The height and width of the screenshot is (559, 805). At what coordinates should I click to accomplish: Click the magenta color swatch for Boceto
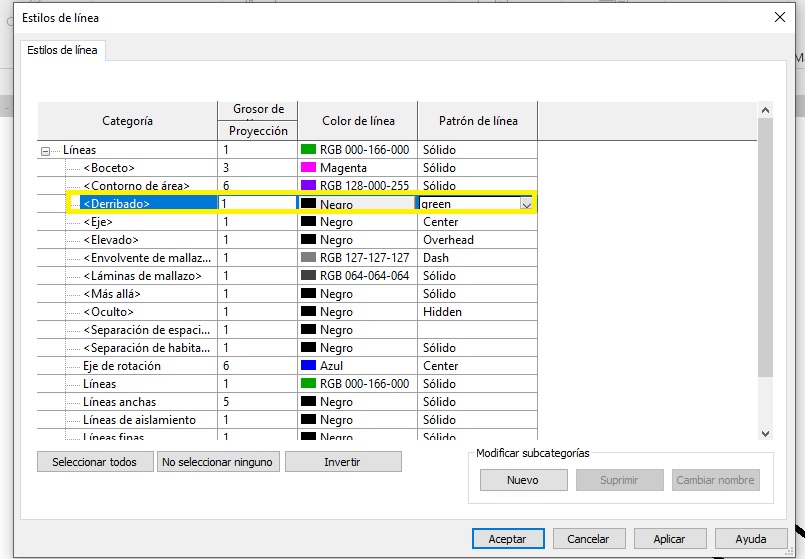click(308, 168)
